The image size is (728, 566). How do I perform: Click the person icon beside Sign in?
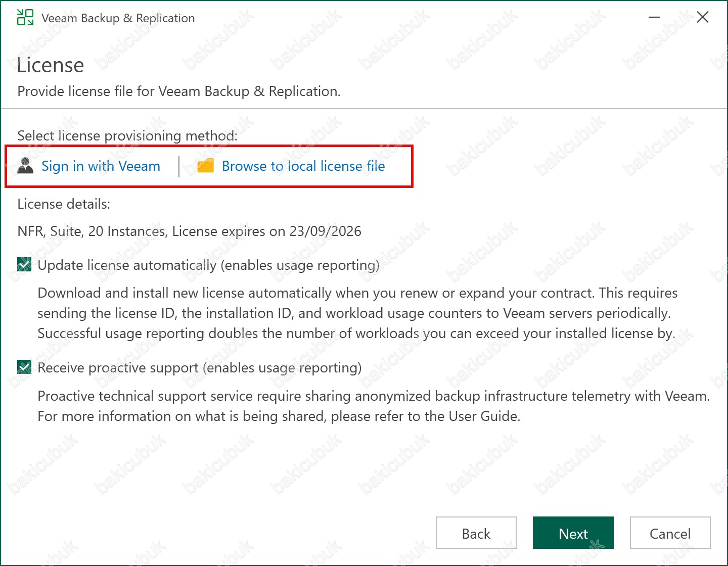[x=25, y=166]
